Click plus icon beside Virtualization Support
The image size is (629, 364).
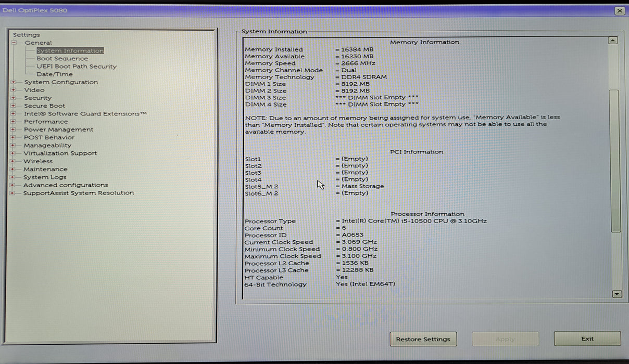tap(13, 153)
